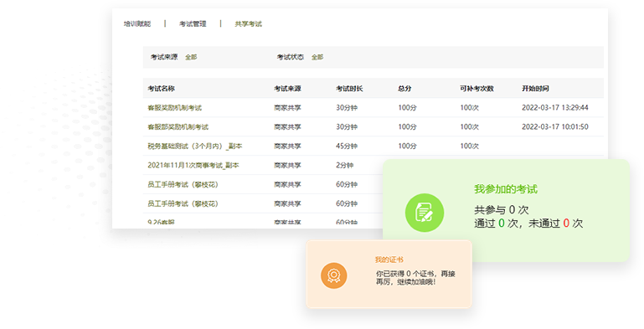Click the 考试来源 table column header

coord(287,88)
